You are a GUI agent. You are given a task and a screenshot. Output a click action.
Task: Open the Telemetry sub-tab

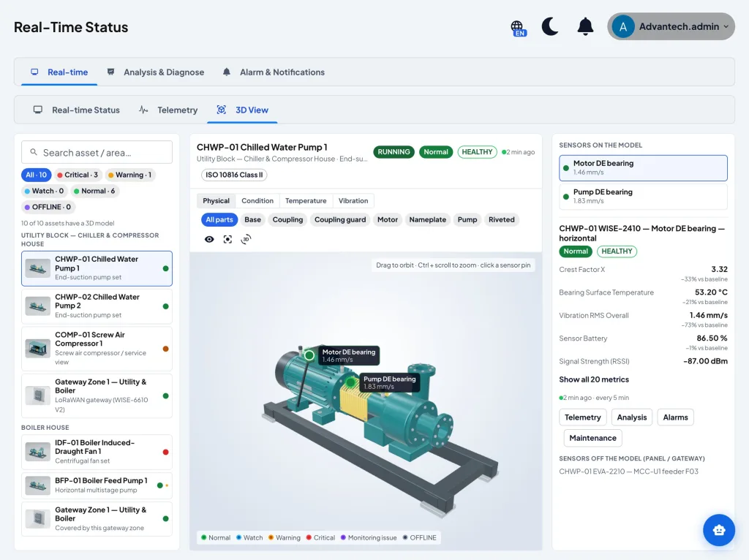click(x=168, y=110)
